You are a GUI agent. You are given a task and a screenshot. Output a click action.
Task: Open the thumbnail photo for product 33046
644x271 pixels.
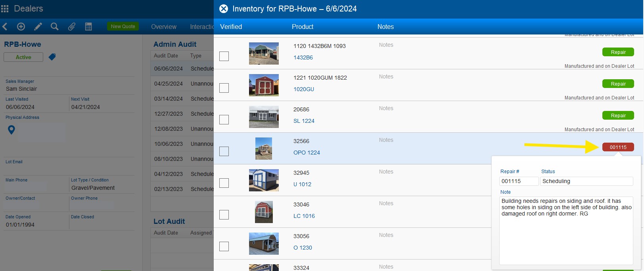(x=264, y=212)
